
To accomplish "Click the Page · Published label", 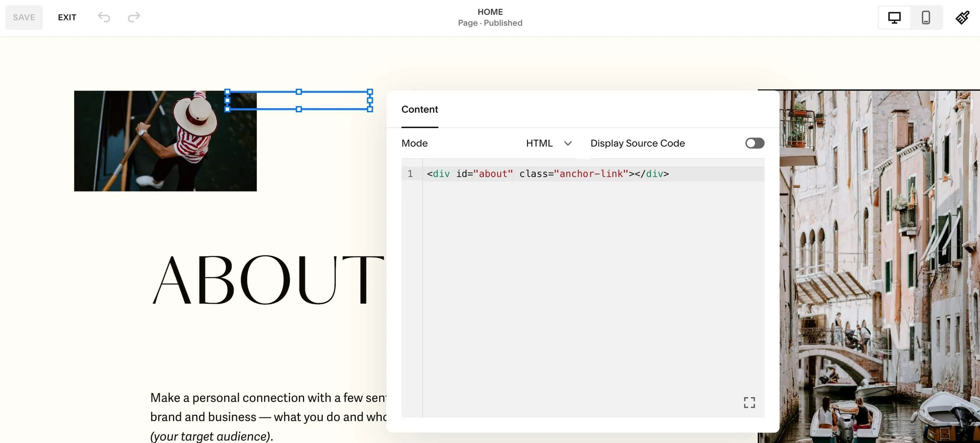I will (490, 23).
